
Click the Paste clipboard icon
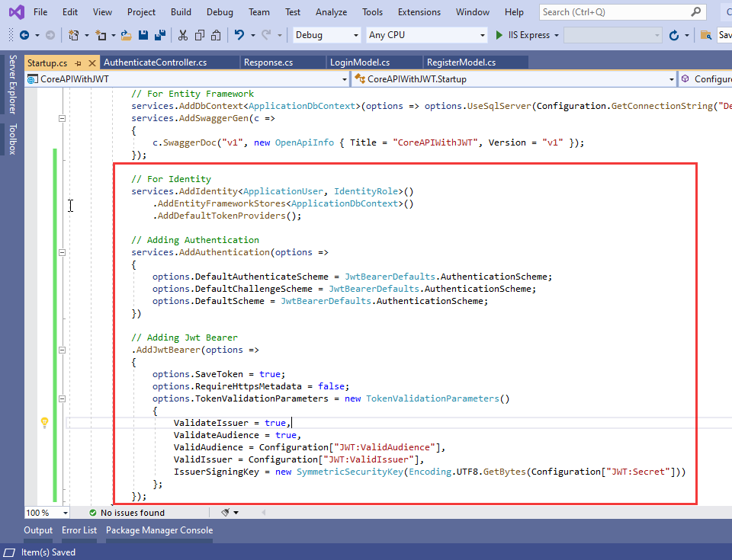[x=216, y=35]
